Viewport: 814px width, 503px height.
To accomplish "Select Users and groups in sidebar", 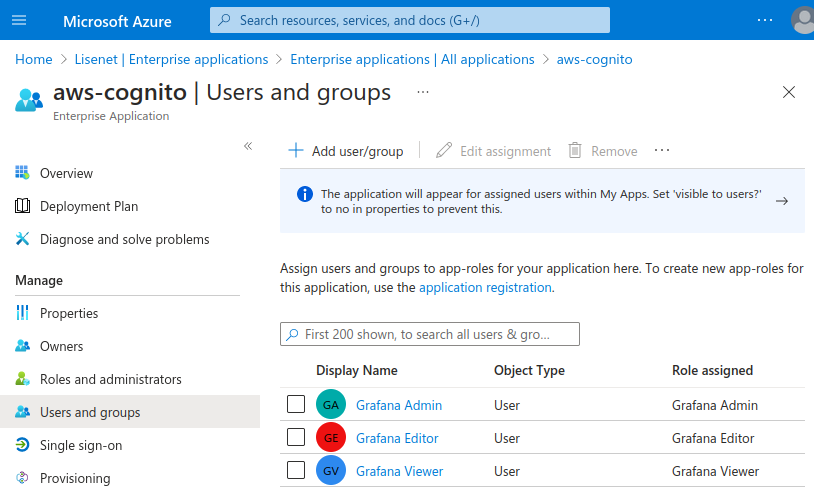I will click(x=130, y=412).
